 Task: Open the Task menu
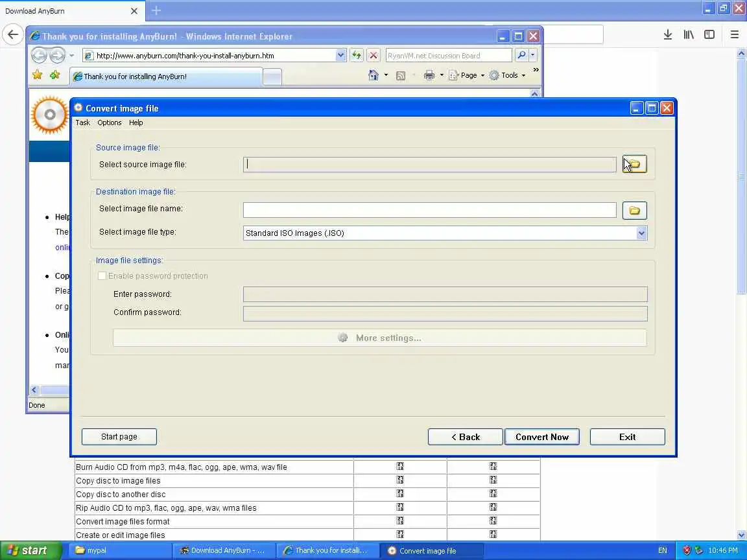point(82,122)
